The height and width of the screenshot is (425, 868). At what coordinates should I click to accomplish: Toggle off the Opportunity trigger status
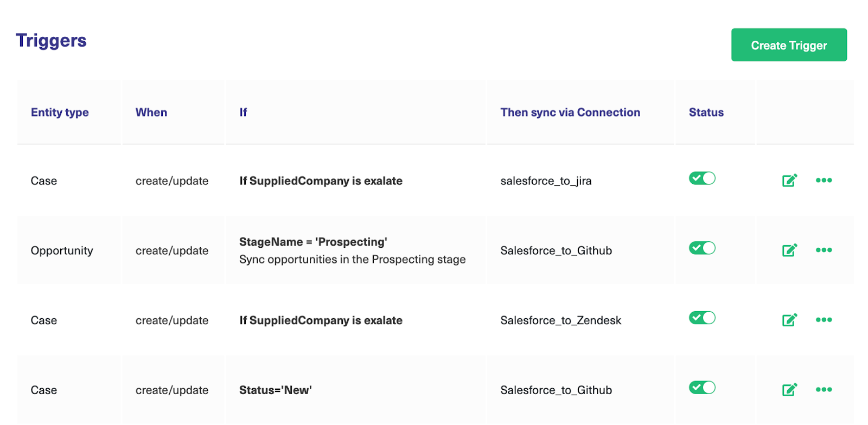702,248
